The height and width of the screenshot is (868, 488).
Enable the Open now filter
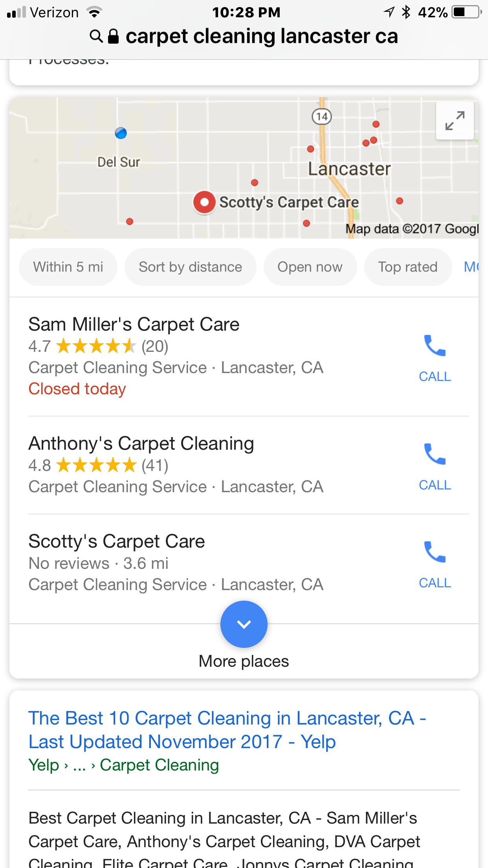[310, 267]
